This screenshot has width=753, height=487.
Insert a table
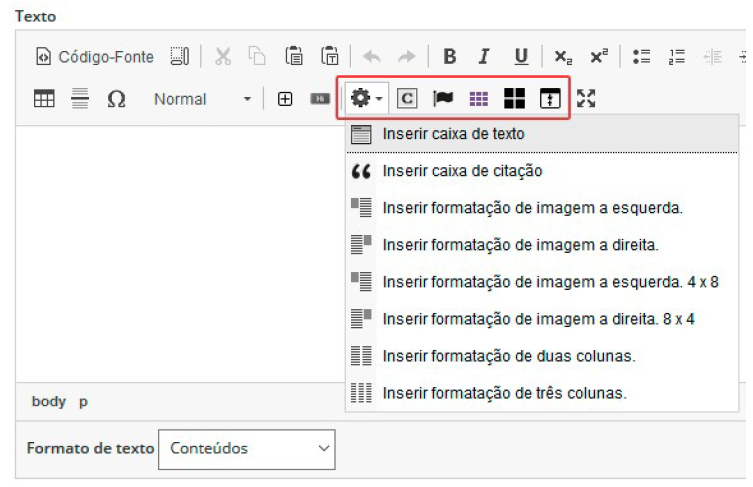[44, 99]
